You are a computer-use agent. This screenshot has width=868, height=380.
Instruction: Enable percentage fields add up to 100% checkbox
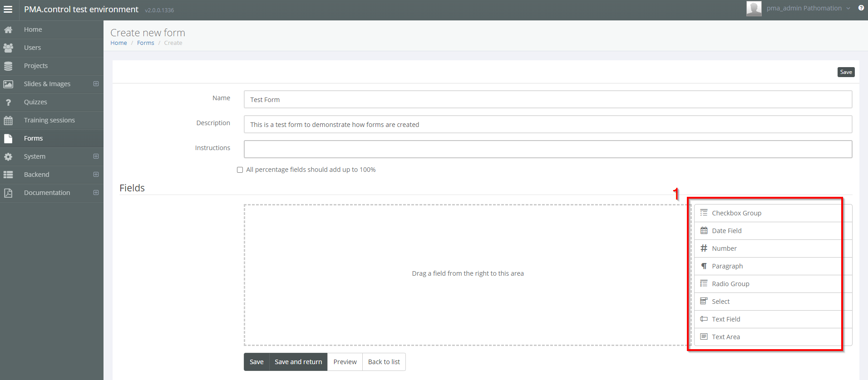[240, 170]
